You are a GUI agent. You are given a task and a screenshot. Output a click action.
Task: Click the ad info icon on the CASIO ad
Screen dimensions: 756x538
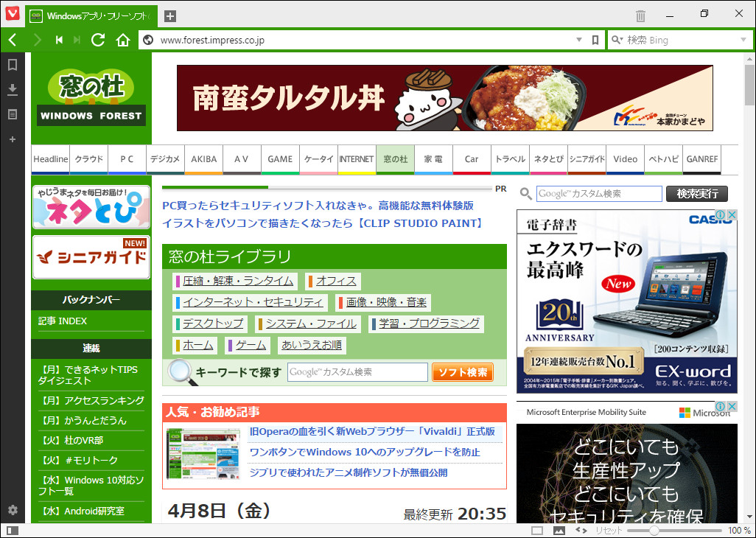[x=721, y=214]
